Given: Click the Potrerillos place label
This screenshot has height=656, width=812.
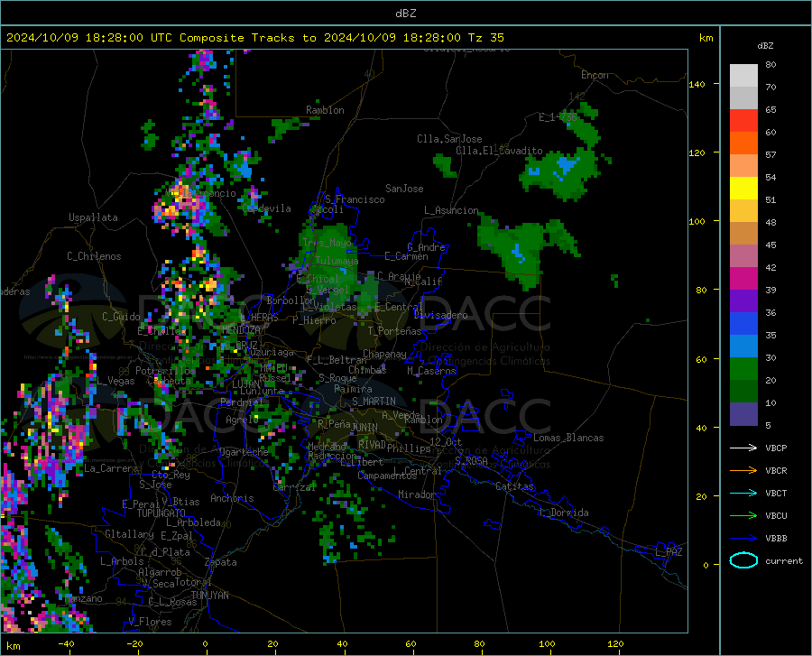Looking at the screenshot, I should (165, 371).
